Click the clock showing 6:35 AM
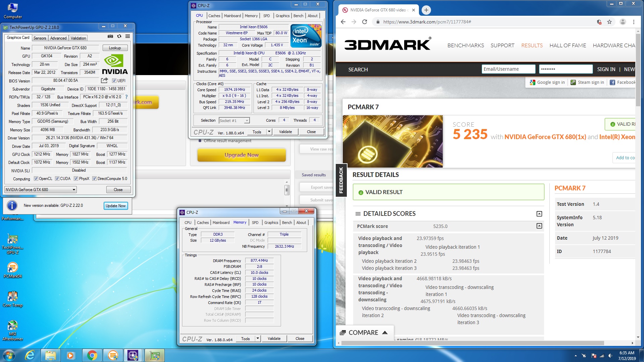This screenshot has height=362, width=644. point(627,353)
